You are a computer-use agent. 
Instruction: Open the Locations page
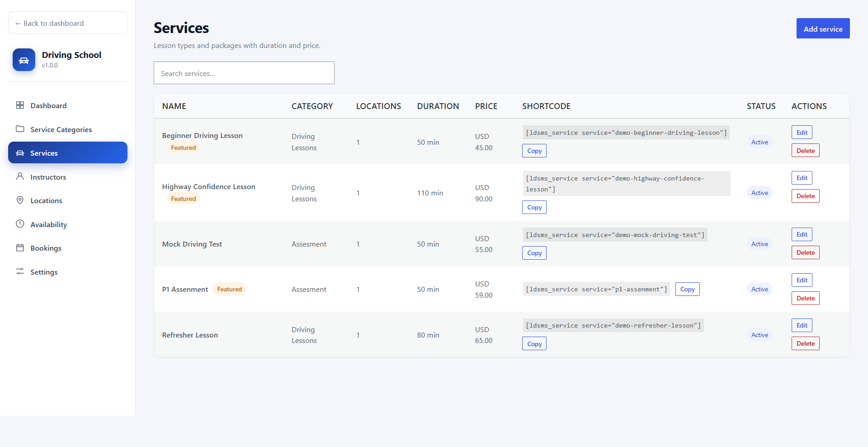tap(68, 200)
